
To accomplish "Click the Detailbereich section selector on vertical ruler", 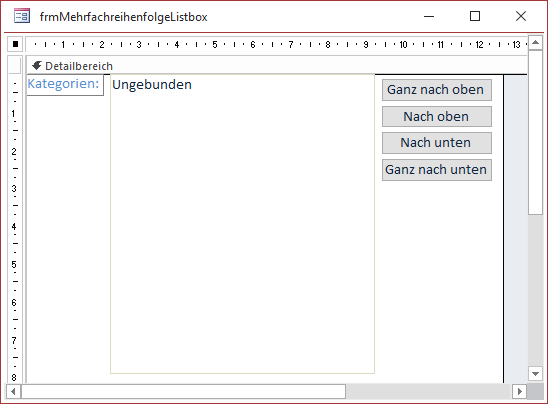I will coord(15,66).
